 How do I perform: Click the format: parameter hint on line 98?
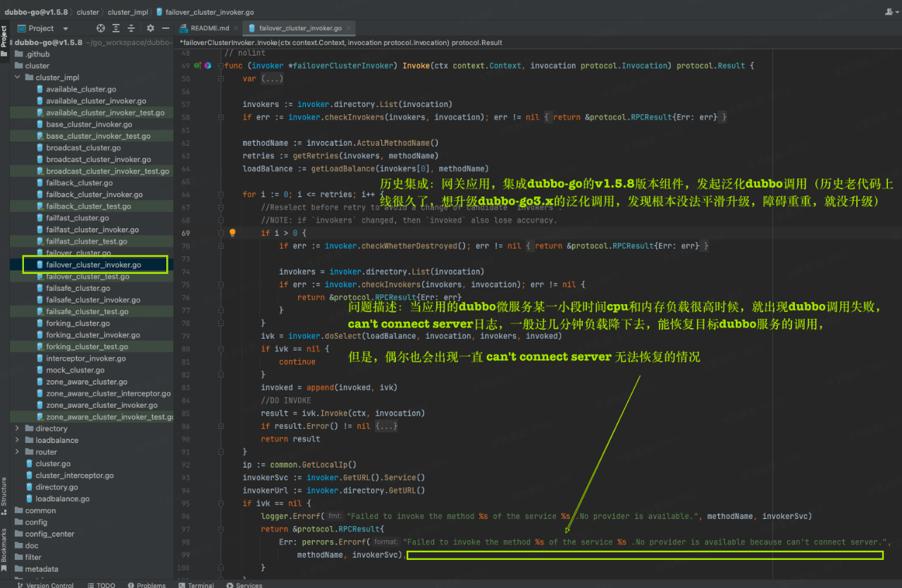pos(385,542)
